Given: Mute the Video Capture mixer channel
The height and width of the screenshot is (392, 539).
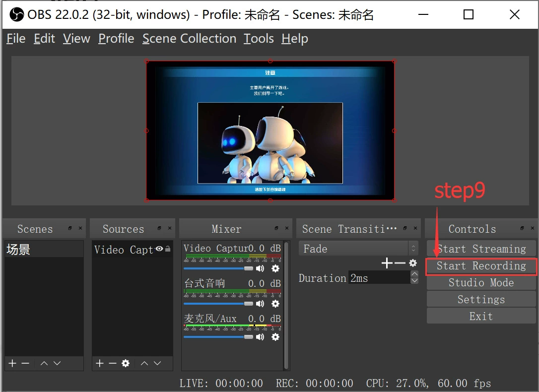Looking at the screenshot, I should tap(260, 268).
